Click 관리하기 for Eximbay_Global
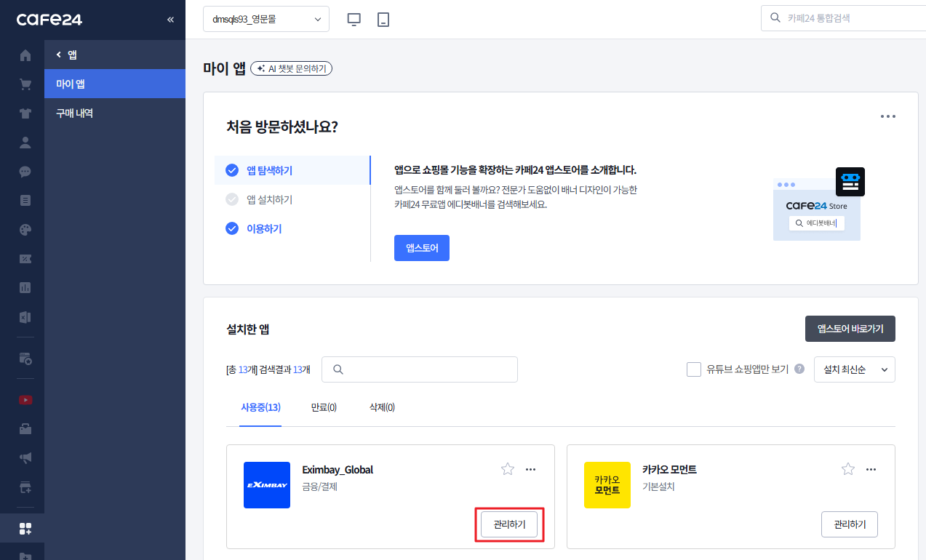Screen dimensions: 926x560 click(509, 524)
